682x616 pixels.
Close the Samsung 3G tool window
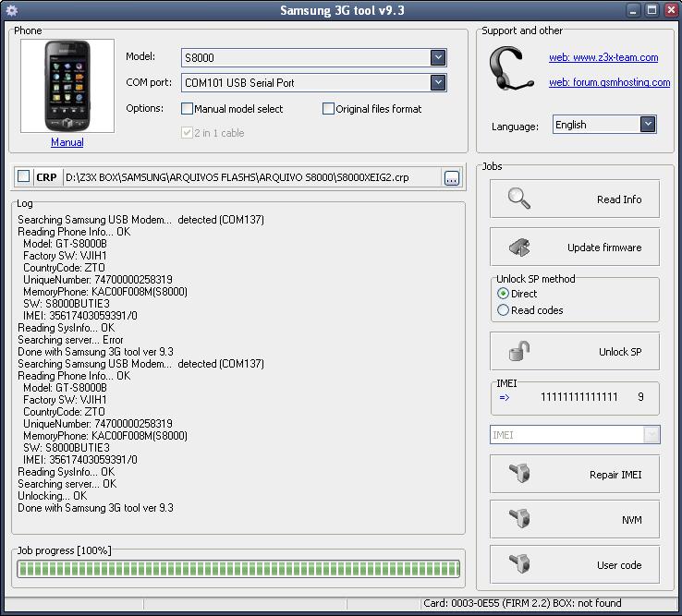(671, 10)
